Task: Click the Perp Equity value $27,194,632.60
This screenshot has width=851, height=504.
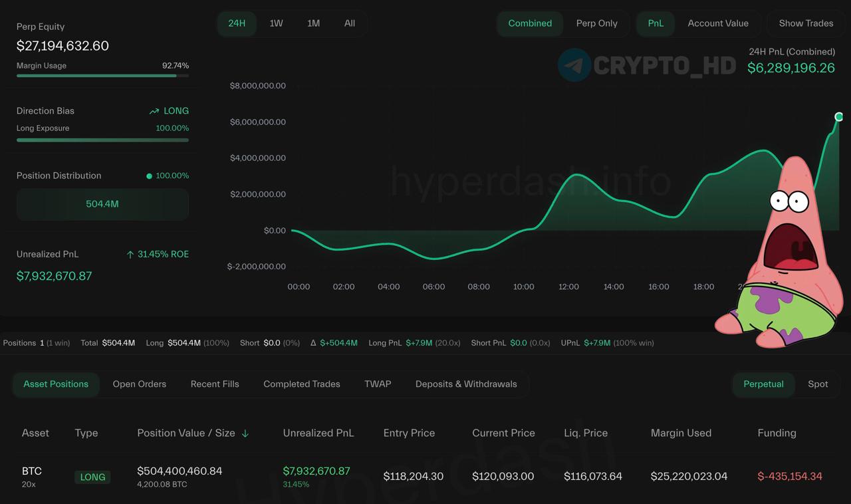Action: [62, 46]
